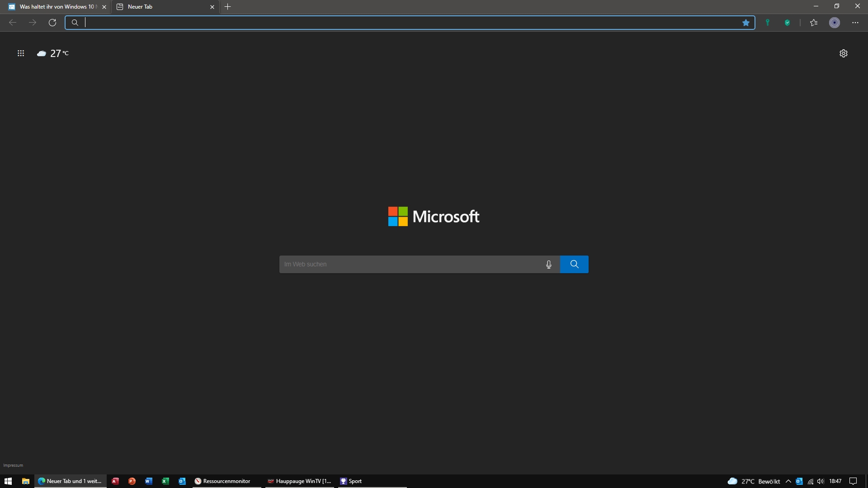The height and width of the screenshot is (488, 868).
Task: Click the blue search magnifier button
Action: coord(574,264)
